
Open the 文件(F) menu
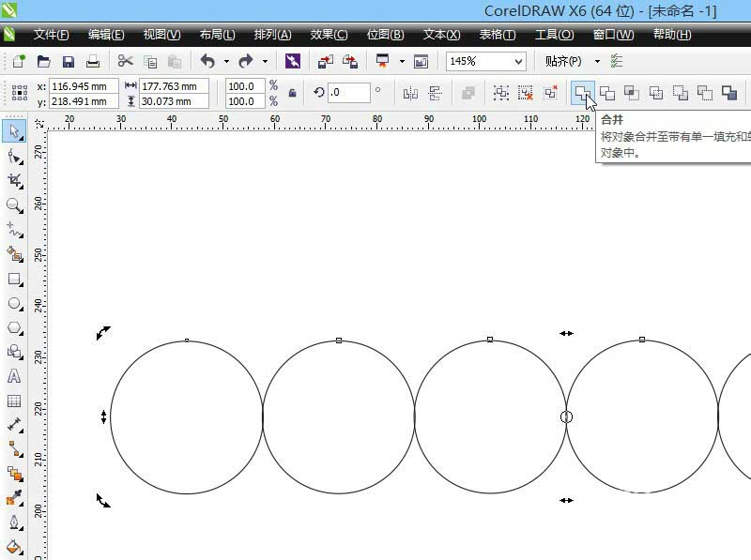52,35
